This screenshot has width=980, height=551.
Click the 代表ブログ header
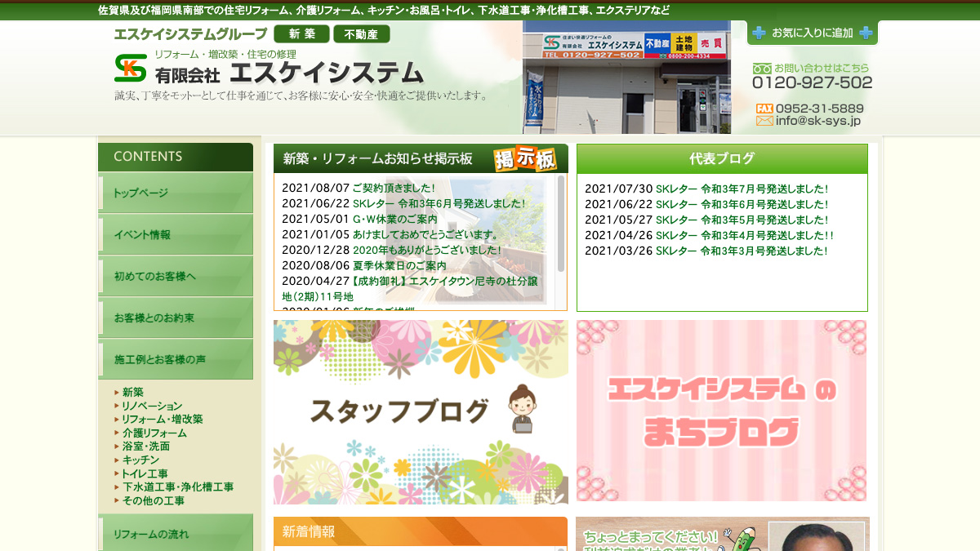click(x=722, y=158)
